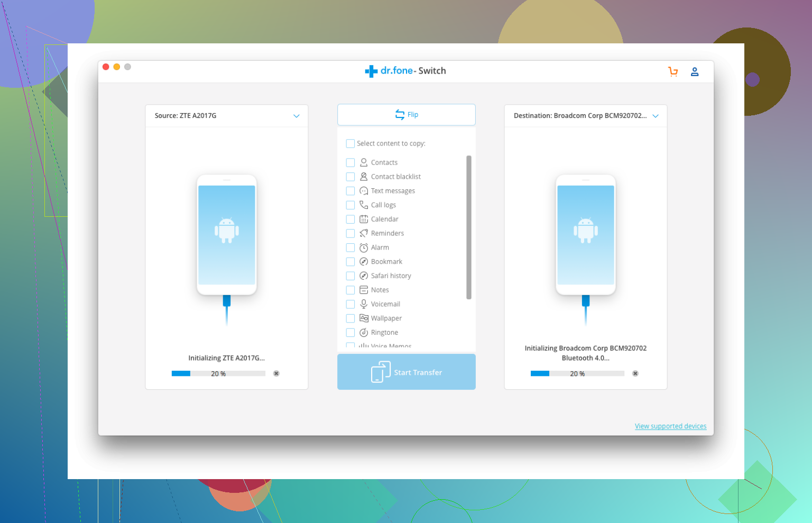Open the View supported devices link
Screen dimensions: 812x523
point(670,426)
